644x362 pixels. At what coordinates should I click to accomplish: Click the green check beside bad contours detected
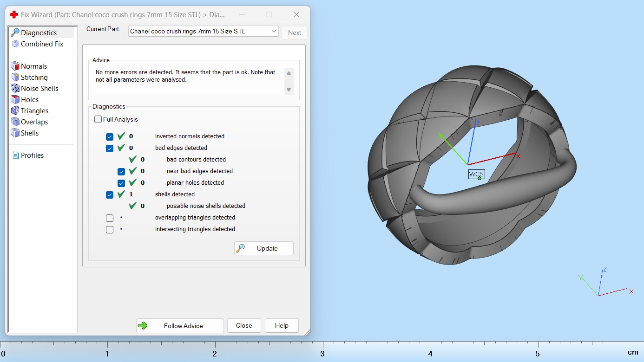click(x=133, y=159)
